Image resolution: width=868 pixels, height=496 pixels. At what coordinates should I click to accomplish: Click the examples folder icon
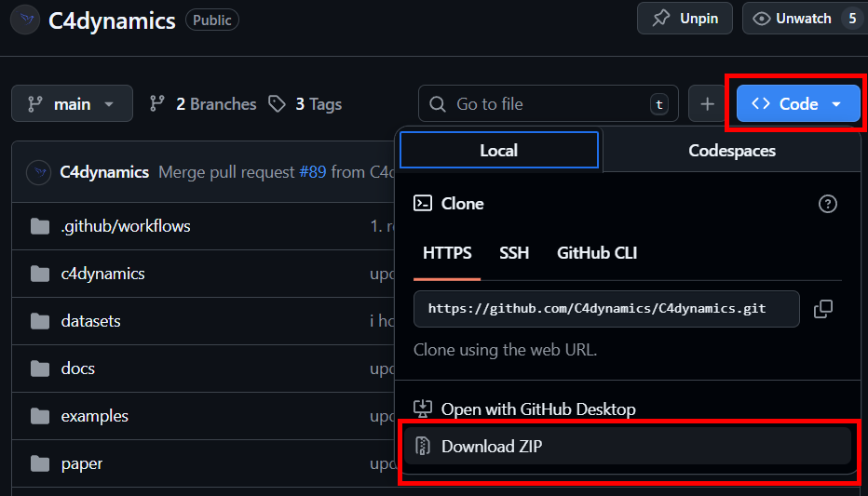40,416
